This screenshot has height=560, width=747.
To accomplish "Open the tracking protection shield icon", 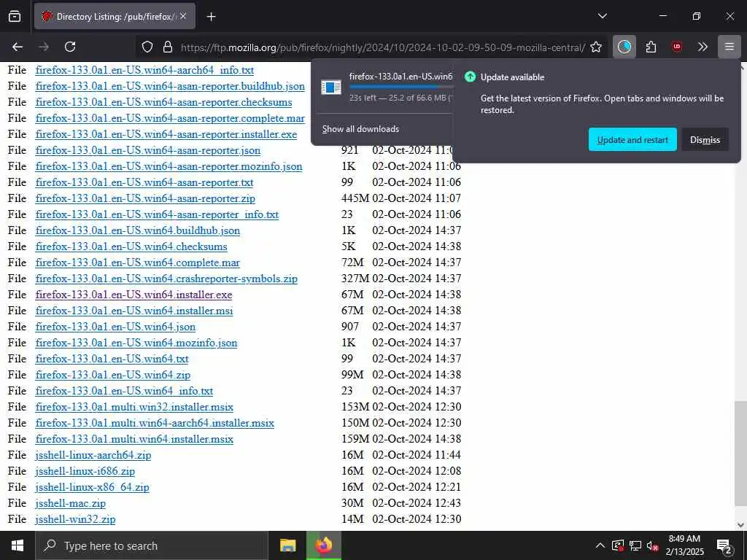I will [147, 47].
